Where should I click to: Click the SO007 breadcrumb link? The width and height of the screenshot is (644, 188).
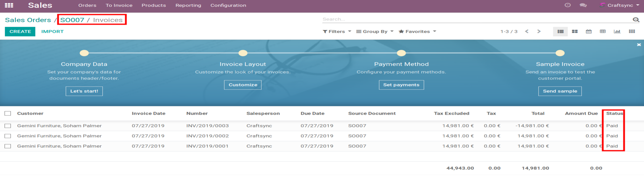(72, 20)
